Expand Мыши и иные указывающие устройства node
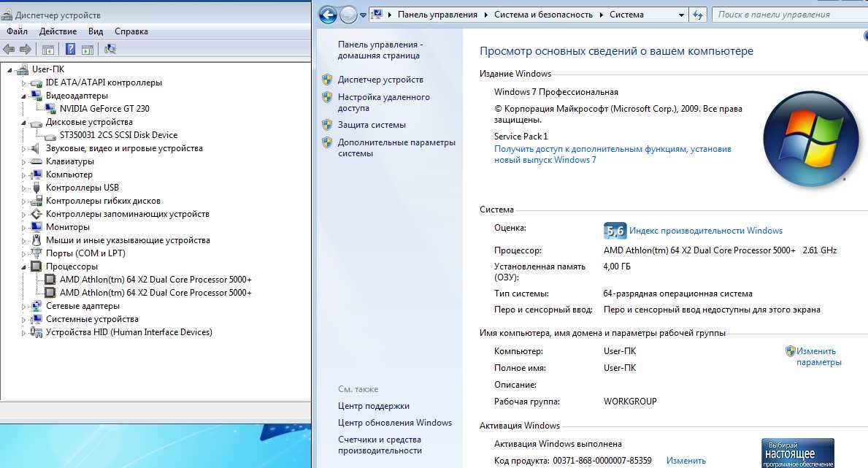This screenshot has height=468, width=868. [x=24, y=241]
